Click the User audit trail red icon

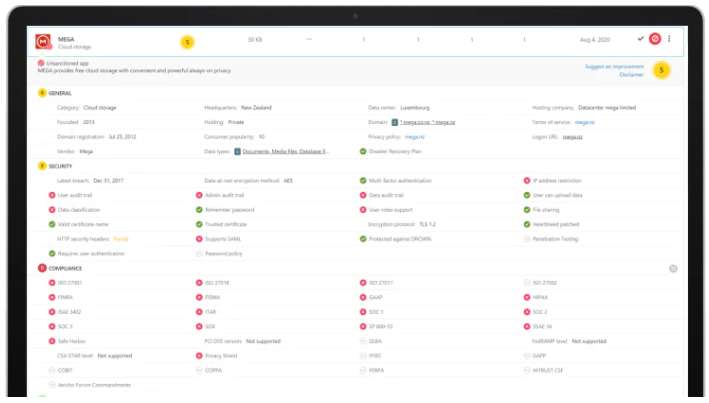[52, 195]
